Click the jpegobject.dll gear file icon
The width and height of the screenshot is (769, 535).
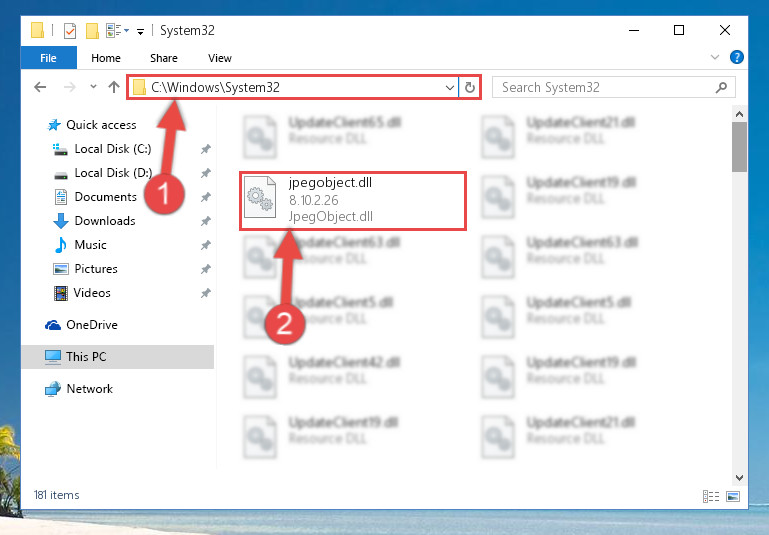pyautogui.click(x=260, y=197)
